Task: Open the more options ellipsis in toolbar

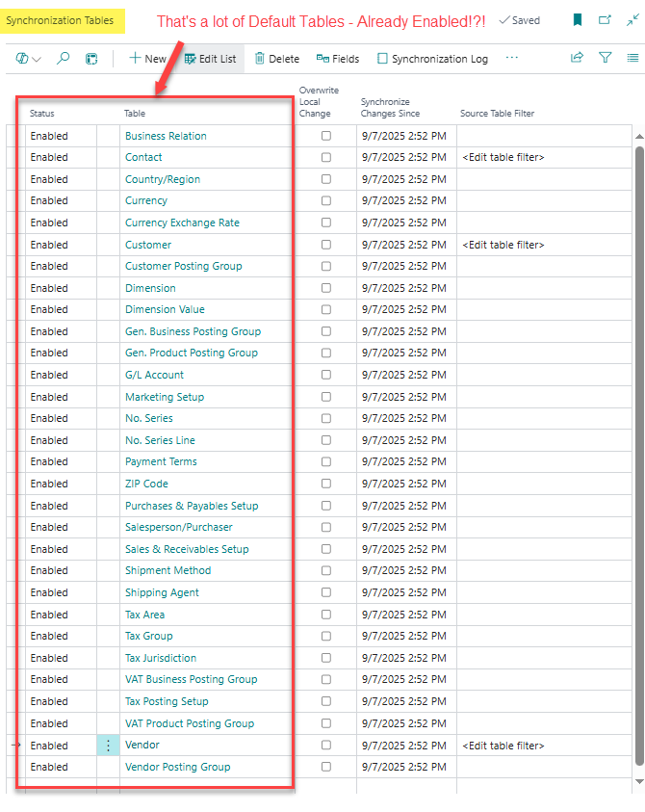Action: (x=512, y=59)
